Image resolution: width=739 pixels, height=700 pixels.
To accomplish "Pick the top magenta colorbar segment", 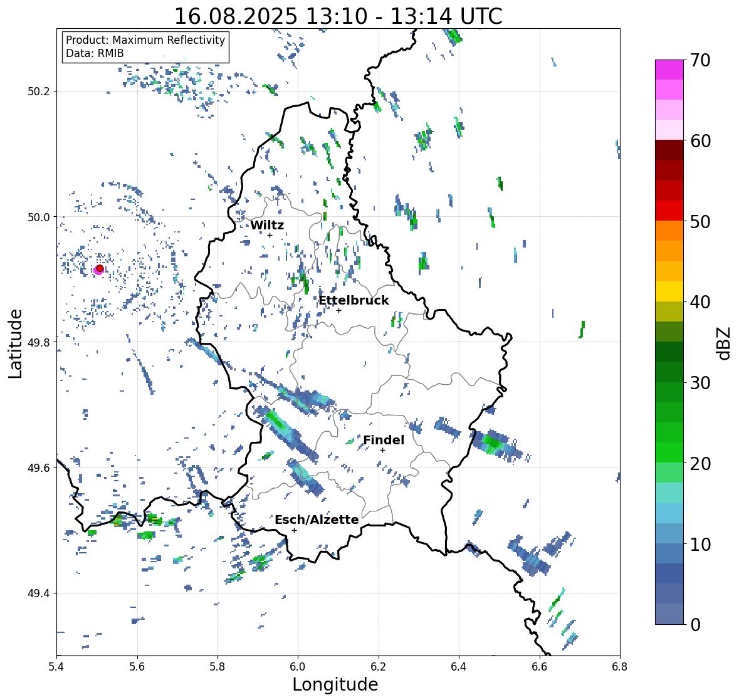I will pyautogui.click(x=669, y=70).
